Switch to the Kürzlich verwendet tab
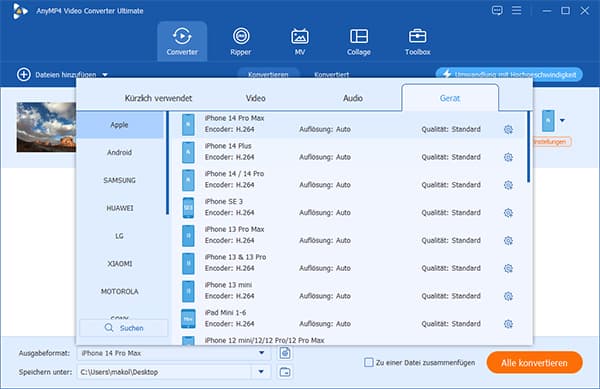 [158, 98]
